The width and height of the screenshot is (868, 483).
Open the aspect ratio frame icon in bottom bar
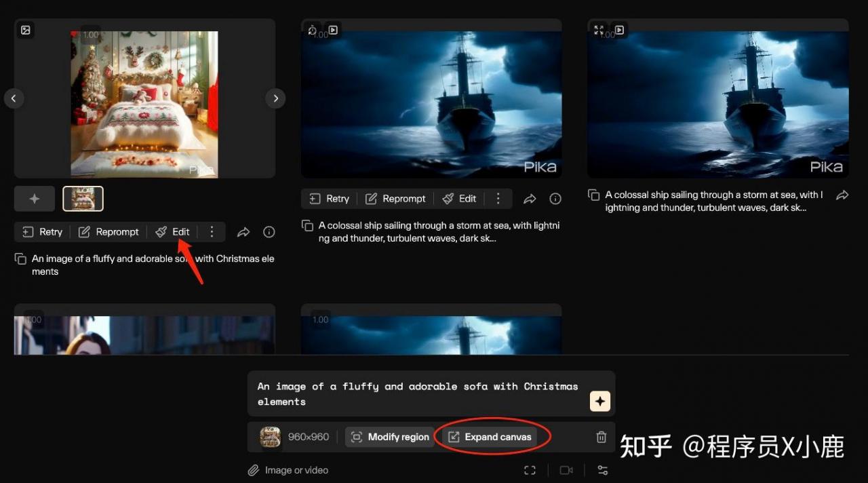(x=530, y=470)
